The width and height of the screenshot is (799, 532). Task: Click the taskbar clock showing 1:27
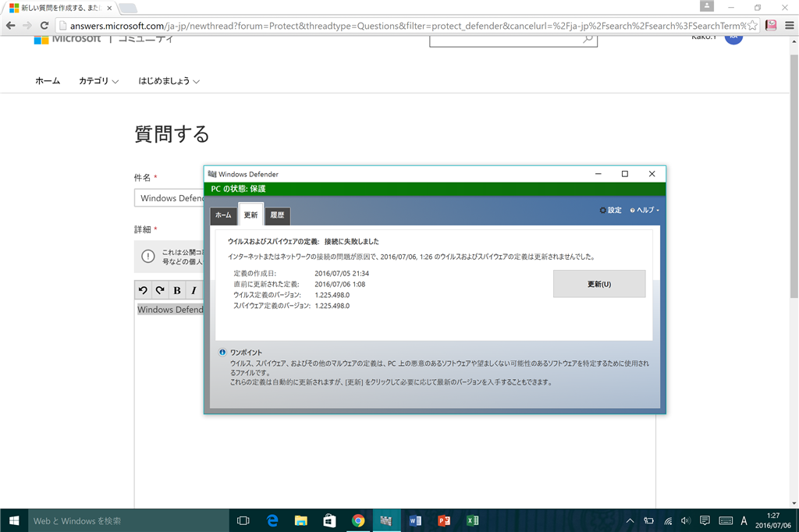773,520
